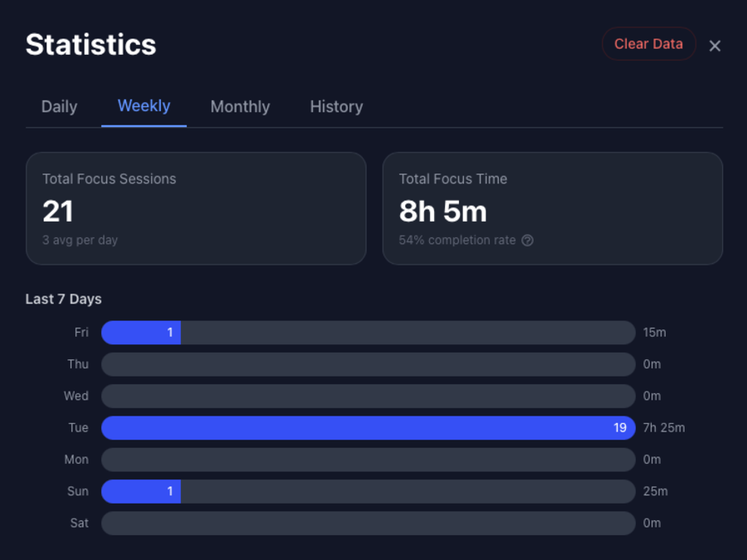The image size is (747, 560).
Task: Close the Statistics dialog
Action: click(x=715, y=46)
